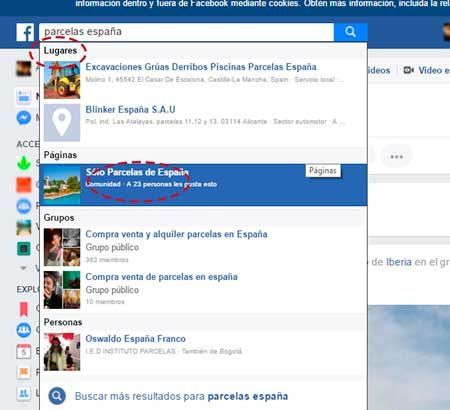Click the friend lists icon at sidebar bottom
The width and height of the screenshot is (450, 410).
point(24,394)
